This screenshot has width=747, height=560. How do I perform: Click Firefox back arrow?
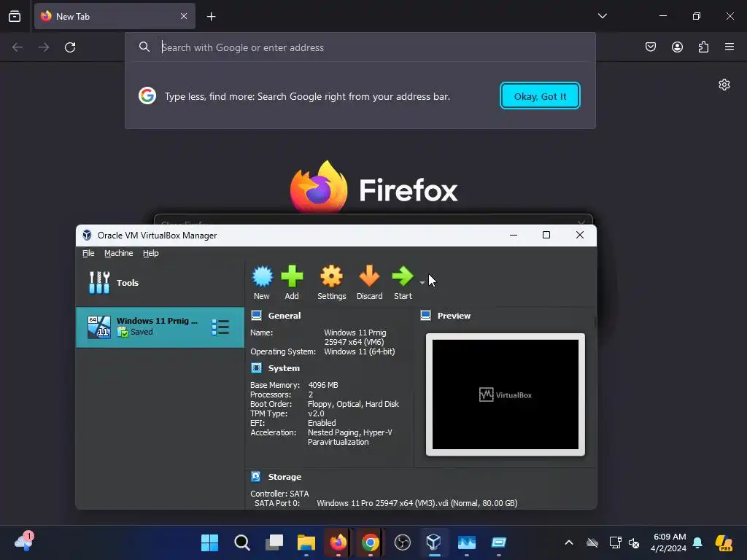coord(18,47)
